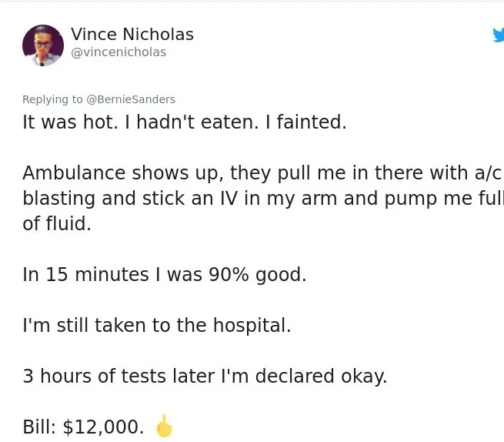Click the sentence 'It was hot.'
Image resolution: width=504 pixels, height=442 pixels.
point(69,122)
